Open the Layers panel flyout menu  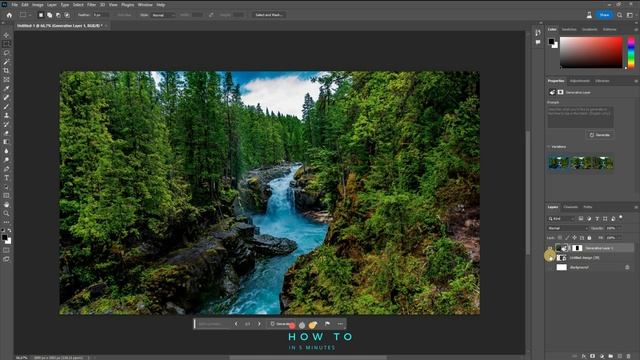636,207
